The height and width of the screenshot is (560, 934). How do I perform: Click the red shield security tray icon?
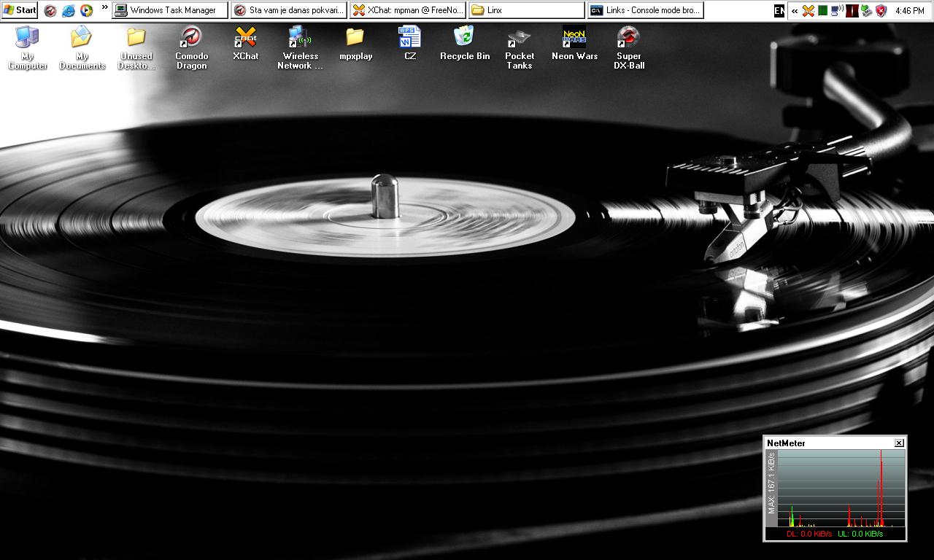click(x=881, y=10)
